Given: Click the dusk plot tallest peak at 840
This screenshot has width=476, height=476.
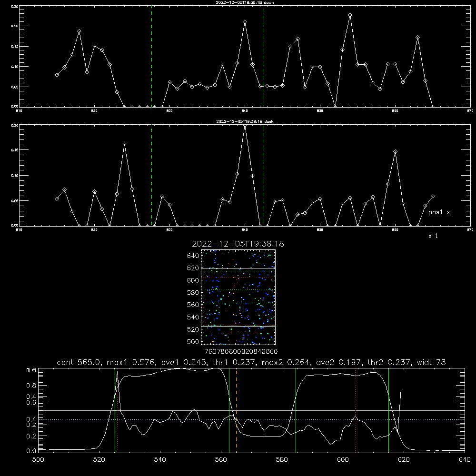Looking at the screenshot, I should (245, 126).
